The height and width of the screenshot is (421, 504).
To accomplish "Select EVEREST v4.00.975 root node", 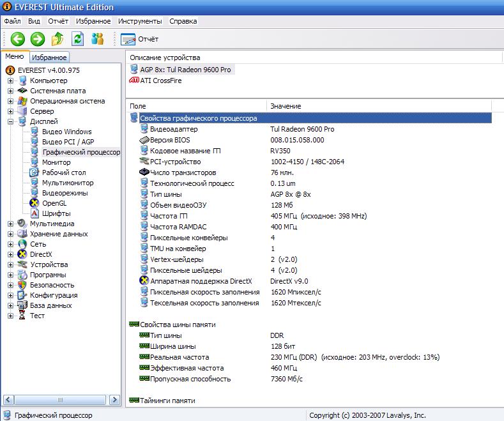I will tap(49, 70).
